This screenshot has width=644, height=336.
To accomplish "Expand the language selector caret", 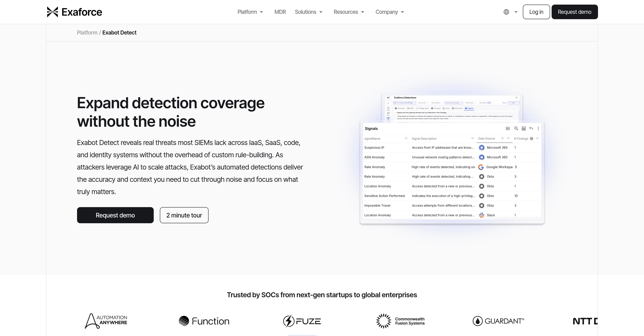I will point(516,12).
